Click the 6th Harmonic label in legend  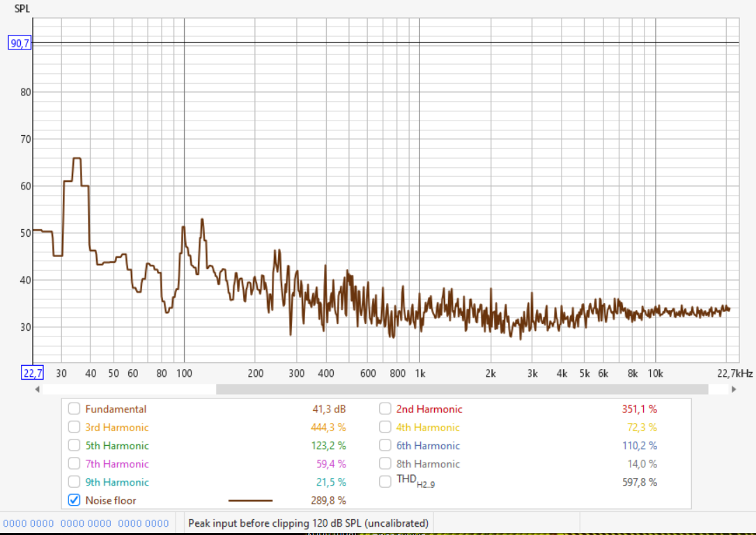[428, 446]
